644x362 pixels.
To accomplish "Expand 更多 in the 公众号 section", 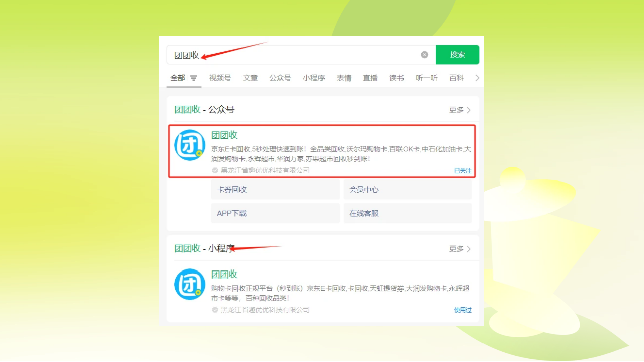I will click(x=460, y=110).
